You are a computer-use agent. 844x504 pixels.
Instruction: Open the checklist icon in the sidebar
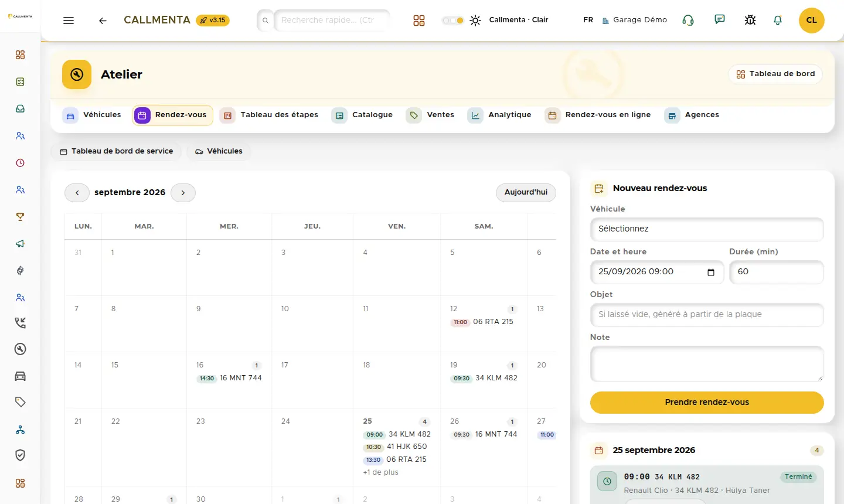tap(21, 82)
